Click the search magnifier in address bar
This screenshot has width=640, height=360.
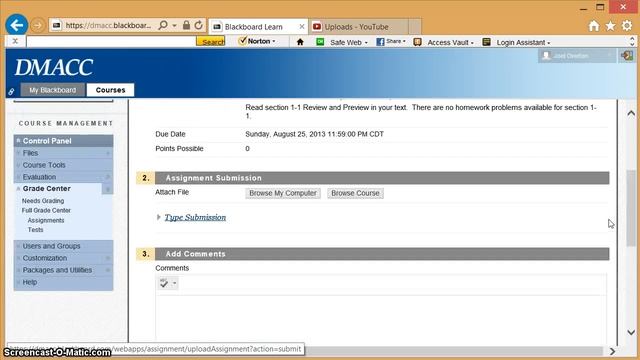[163, 25]
